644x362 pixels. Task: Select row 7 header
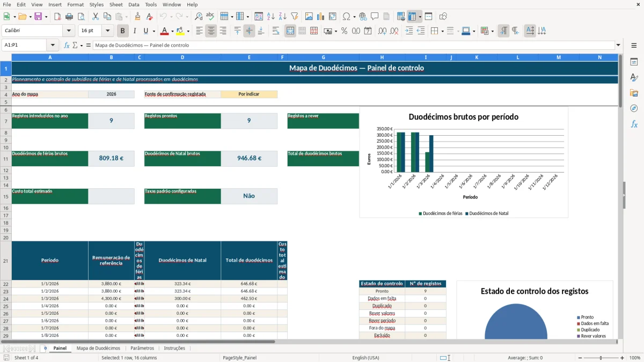[x=6, y=121]
